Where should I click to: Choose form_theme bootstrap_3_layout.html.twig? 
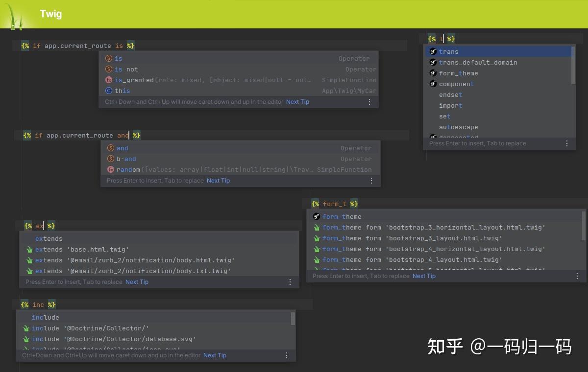[x=445, y=238]
